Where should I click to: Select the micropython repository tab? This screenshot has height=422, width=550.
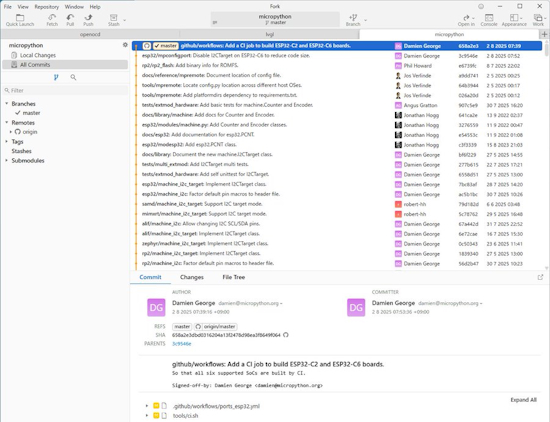(449, 34)
